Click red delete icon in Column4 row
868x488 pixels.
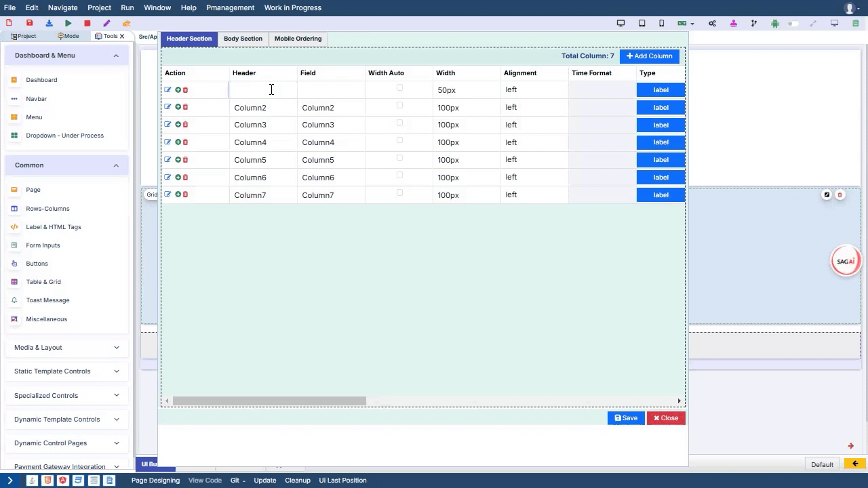pos(185,142)
